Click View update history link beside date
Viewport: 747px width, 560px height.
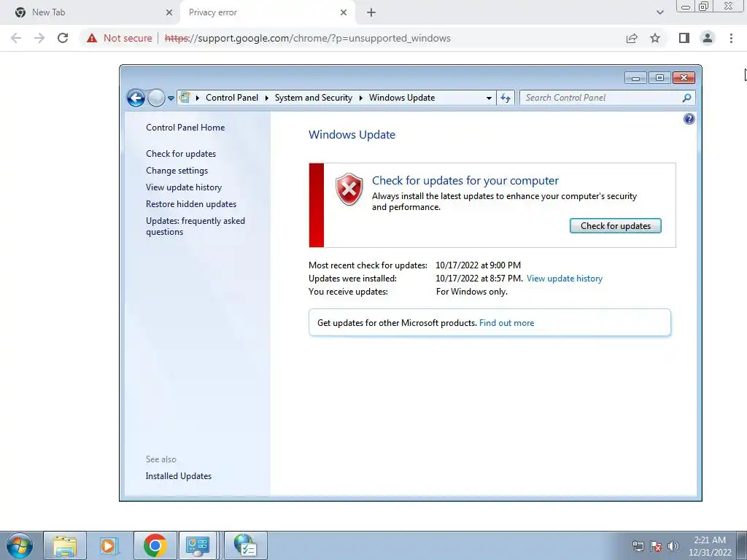[x=565, y=279]
